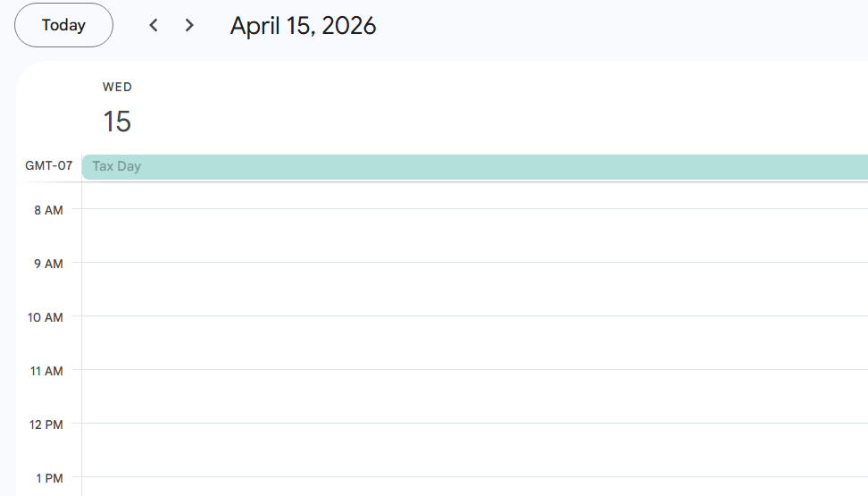Click the 1 PM hour slot
Screen dimensions: 868x496
pyautogui.click(x=473, y=486)
